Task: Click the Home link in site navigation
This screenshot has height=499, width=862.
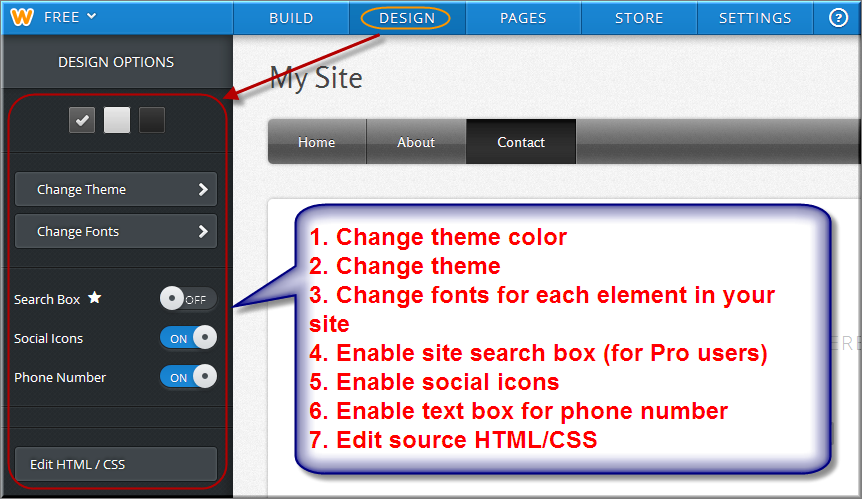Action: (316, 142)
